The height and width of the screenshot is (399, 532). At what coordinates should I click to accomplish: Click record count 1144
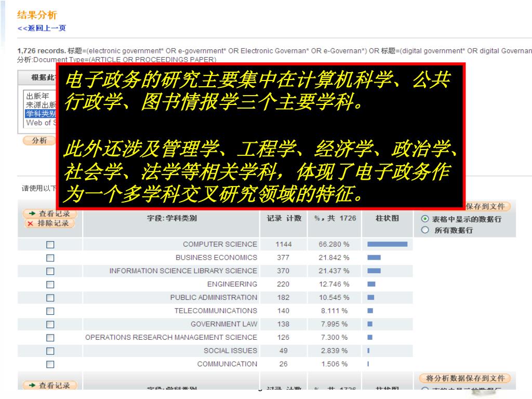284,244
